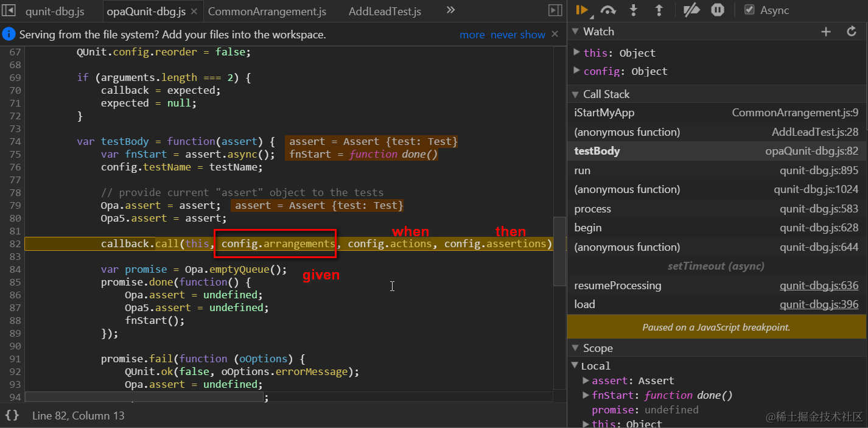Select the qunit-dbg.js:1024 anonymous function frame
This screenshot has width=868, height=428.
click(717, 189)
